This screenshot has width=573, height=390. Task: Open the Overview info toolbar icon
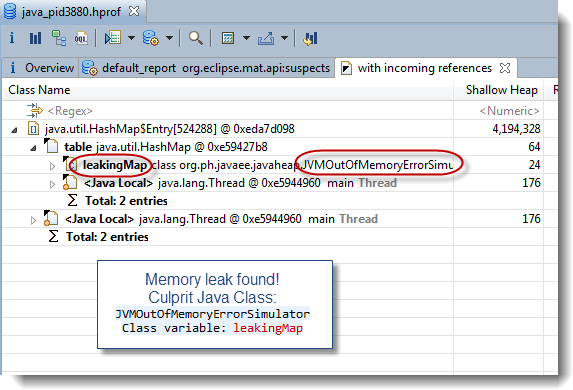(x=12, y=38)
